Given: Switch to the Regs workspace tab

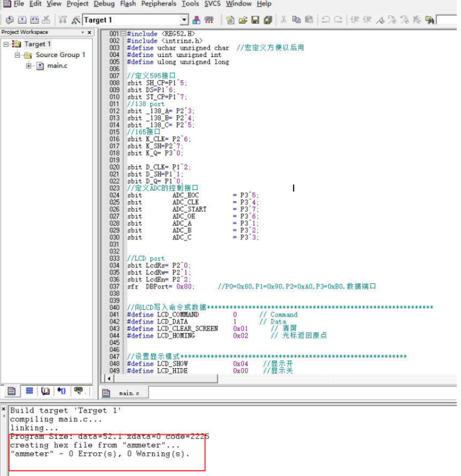Looking at the screenshot, I should click(29, 391).
